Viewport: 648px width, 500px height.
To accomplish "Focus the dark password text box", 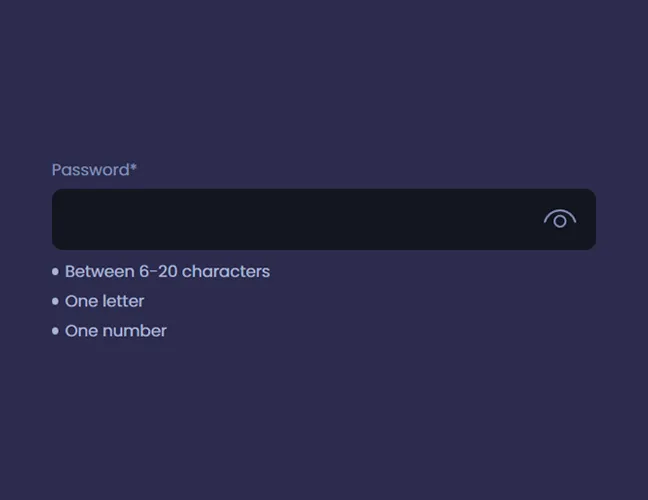I will 290,219.
